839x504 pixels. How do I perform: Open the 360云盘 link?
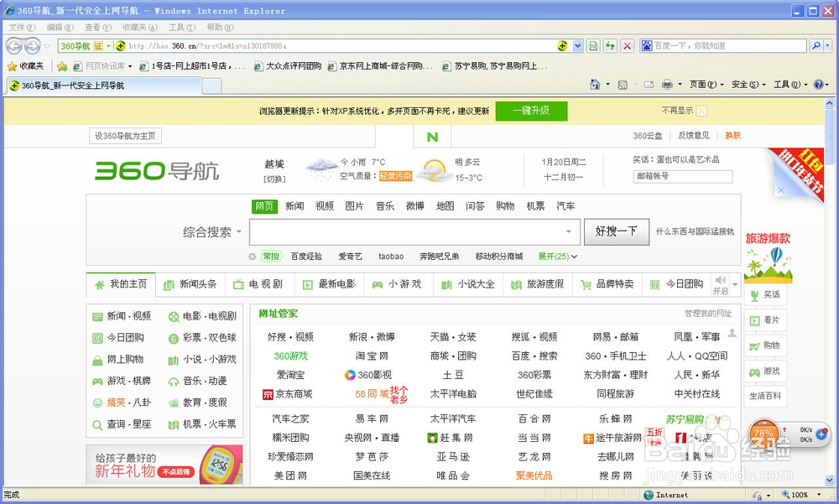[648, 136]
